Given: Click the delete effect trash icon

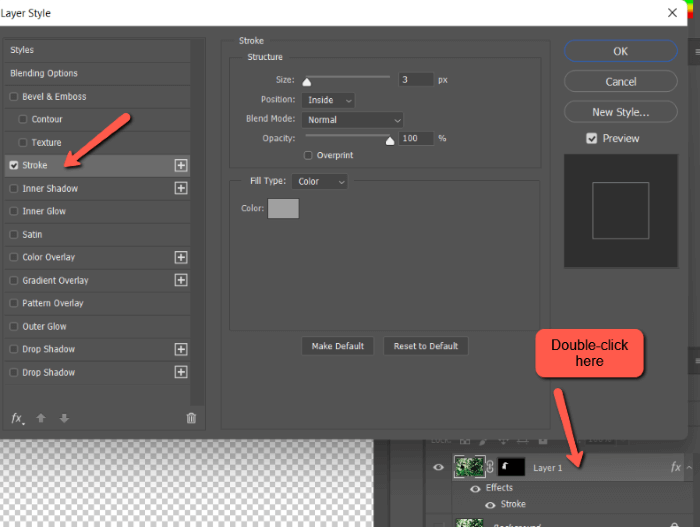Looking at the screenshot, I should pos(191,418).
